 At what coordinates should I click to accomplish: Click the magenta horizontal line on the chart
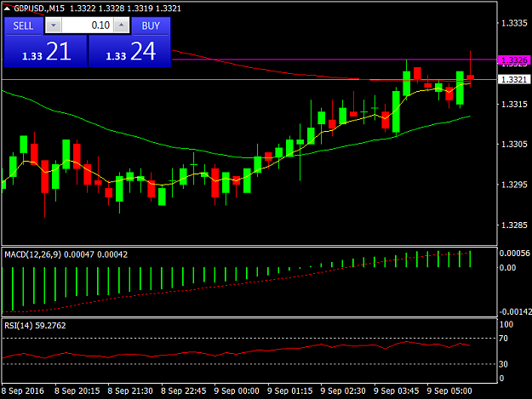click(335, 60)
